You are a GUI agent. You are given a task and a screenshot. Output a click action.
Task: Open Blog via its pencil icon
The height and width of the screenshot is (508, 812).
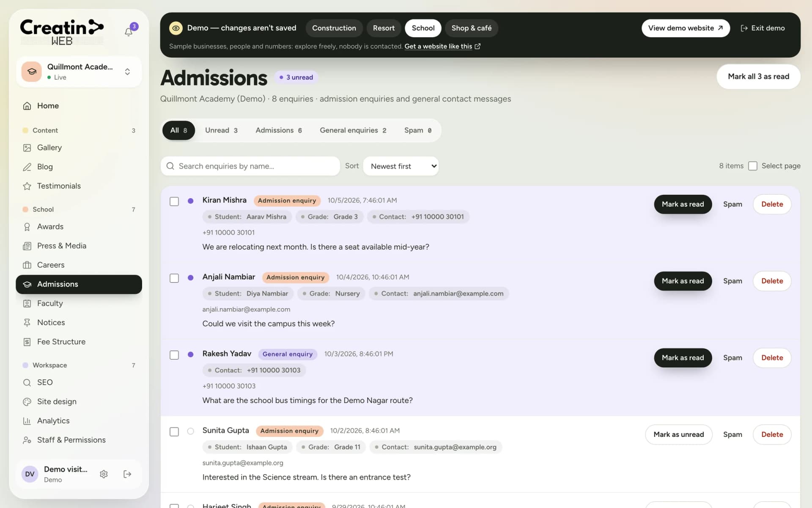(x=27, y=167)
